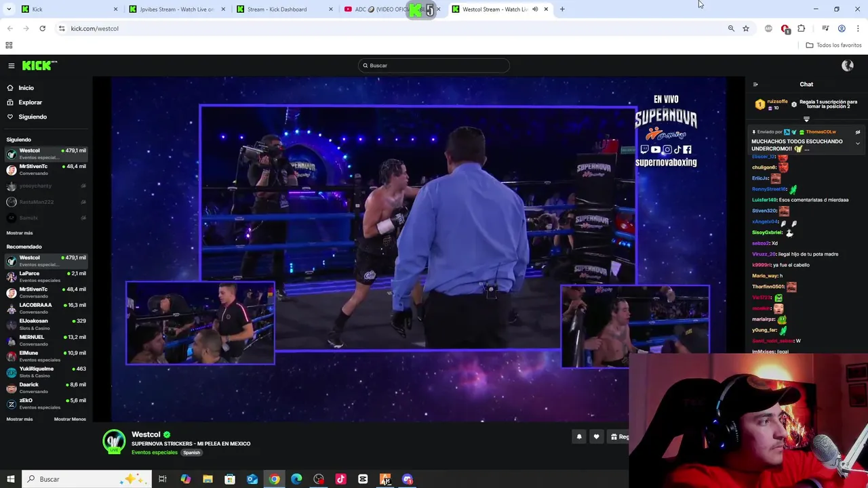Go to Inicio in sidebar
868x488 pixels.
(26, 88)
